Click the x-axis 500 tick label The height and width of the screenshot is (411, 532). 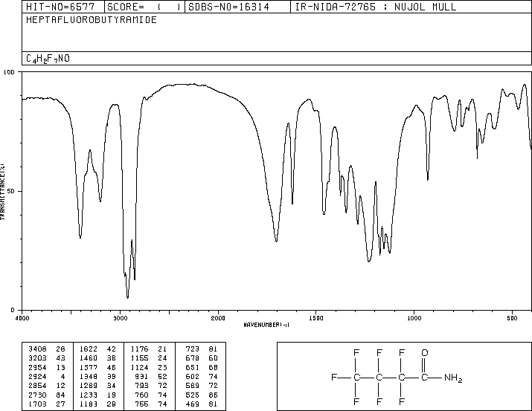(512, 318)
